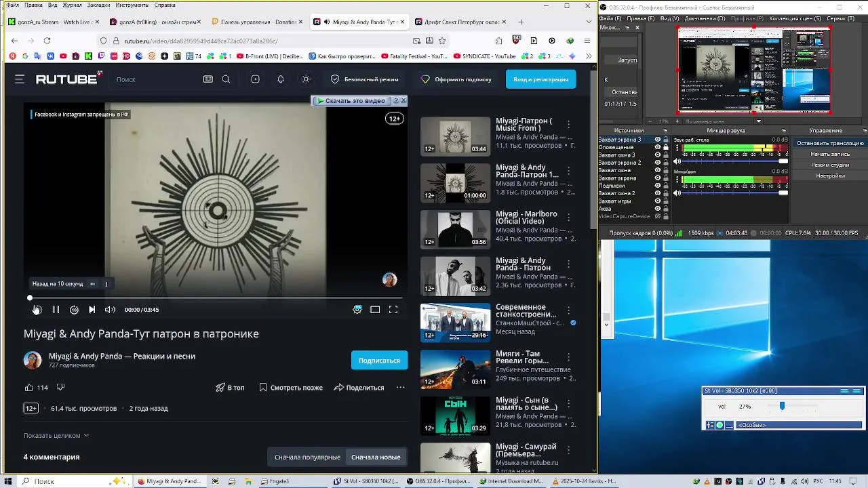The width and height of the screenshot is (868, 488).
Task: Open options for Miyagi - Marlboro video
Action: coord(568,218)
